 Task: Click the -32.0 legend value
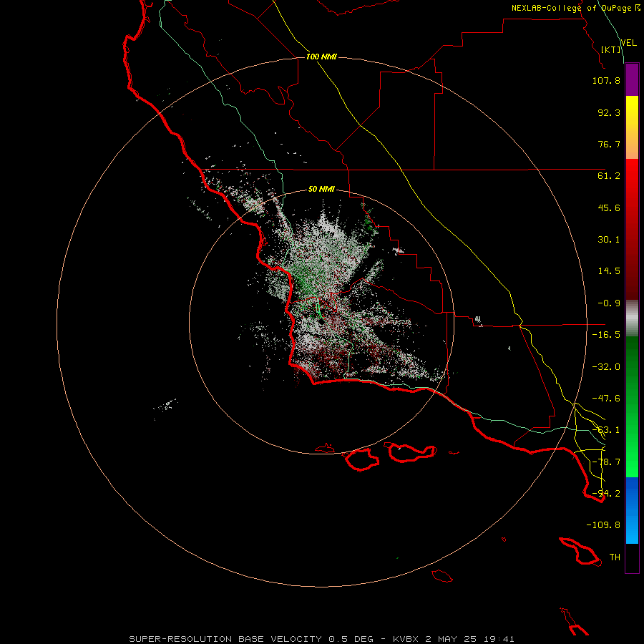pyautogui.click(x=606, y=367)
